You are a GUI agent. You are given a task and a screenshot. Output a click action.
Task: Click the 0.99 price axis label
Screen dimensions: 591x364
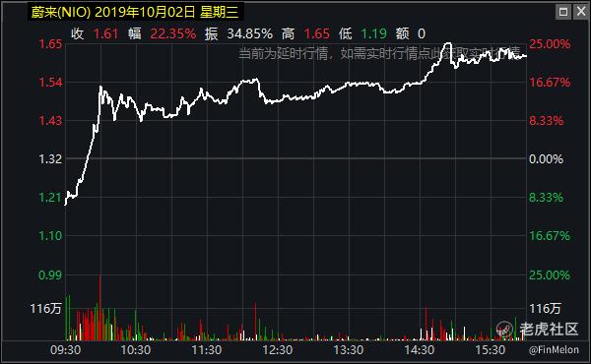pos(50,274)
